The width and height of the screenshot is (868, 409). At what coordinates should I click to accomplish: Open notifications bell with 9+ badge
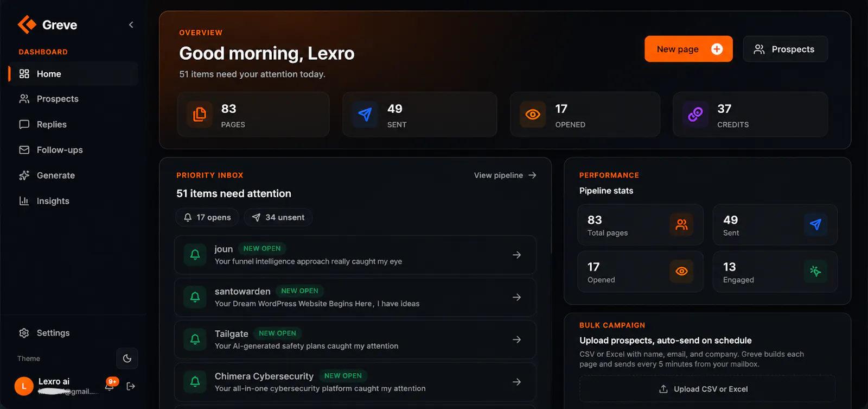[110, 385]
